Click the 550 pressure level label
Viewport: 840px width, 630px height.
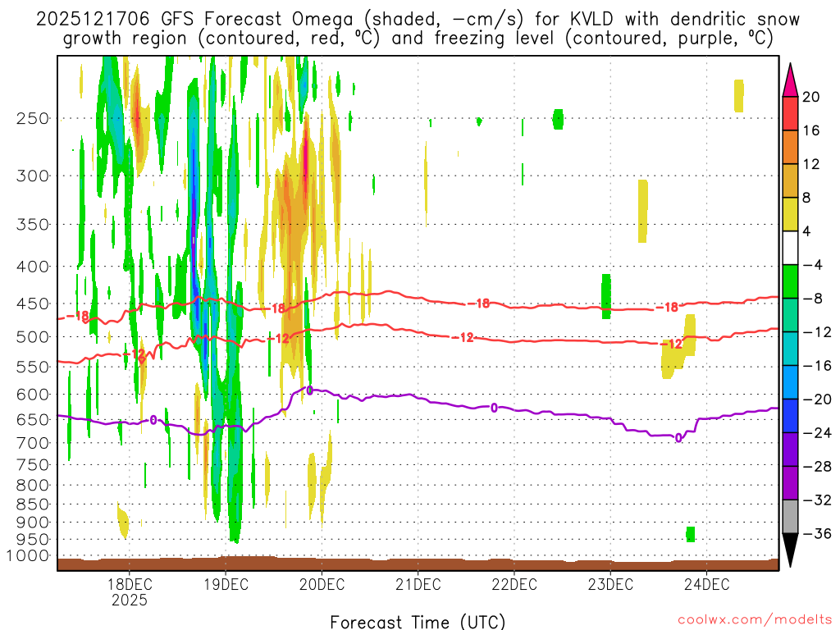(33, 367)
